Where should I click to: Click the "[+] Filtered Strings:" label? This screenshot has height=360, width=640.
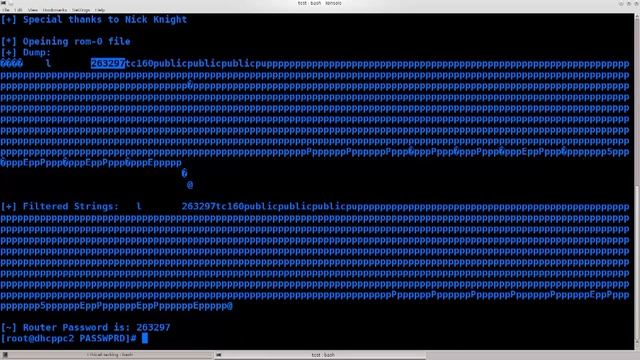60,206
